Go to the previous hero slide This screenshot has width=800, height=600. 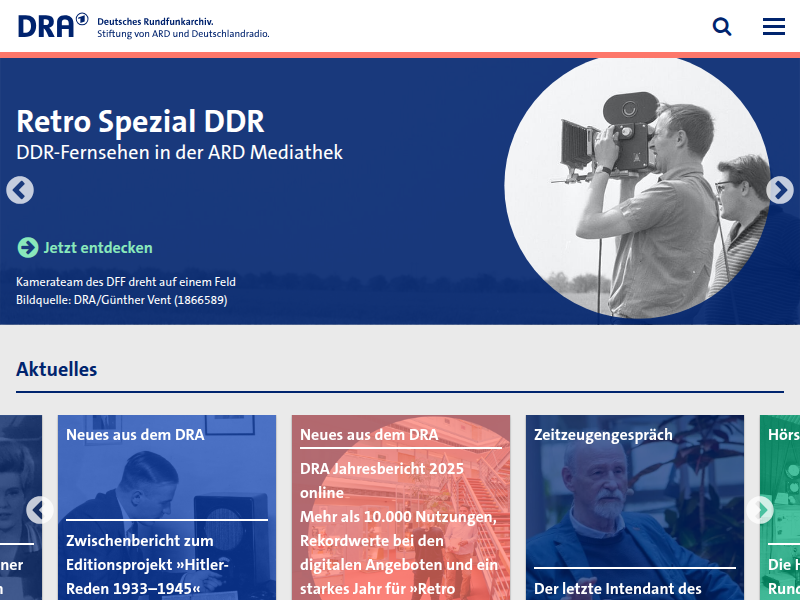pos(20,190)
